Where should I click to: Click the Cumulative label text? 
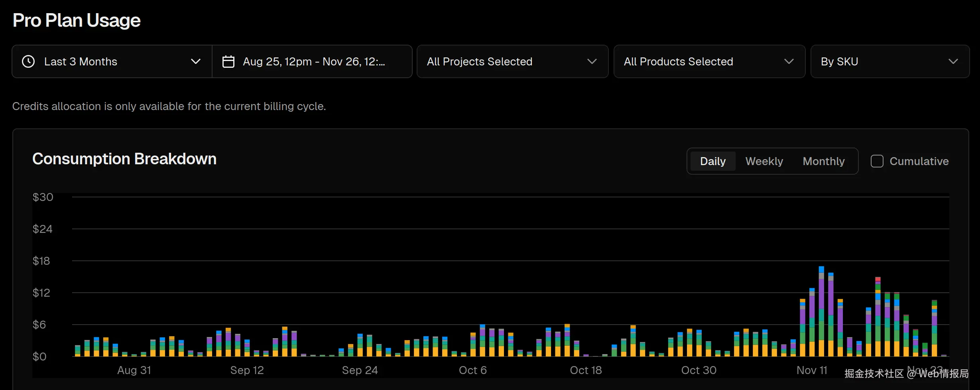pos(919,161)
